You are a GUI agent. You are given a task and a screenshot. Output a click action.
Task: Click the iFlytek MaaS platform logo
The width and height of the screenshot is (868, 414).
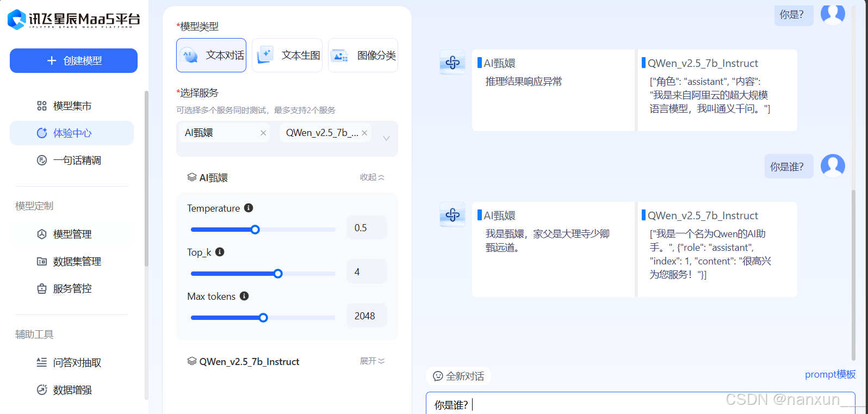73,20
